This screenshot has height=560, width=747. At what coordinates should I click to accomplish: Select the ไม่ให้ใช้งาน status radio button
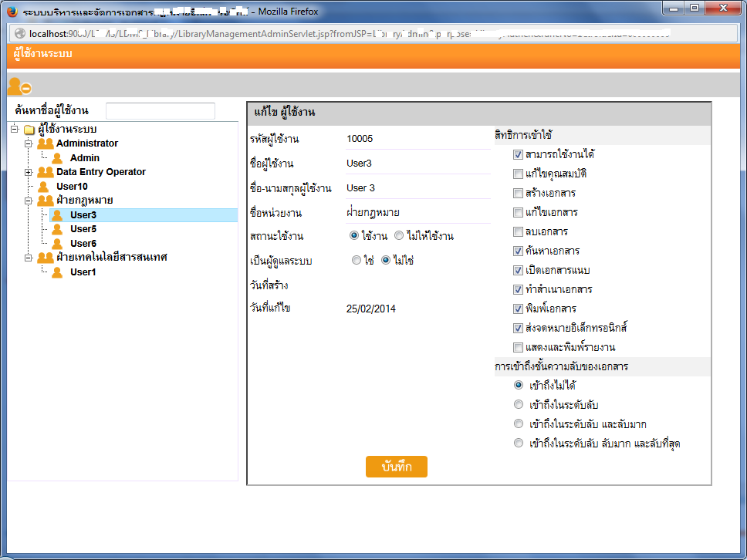point(398,236)
